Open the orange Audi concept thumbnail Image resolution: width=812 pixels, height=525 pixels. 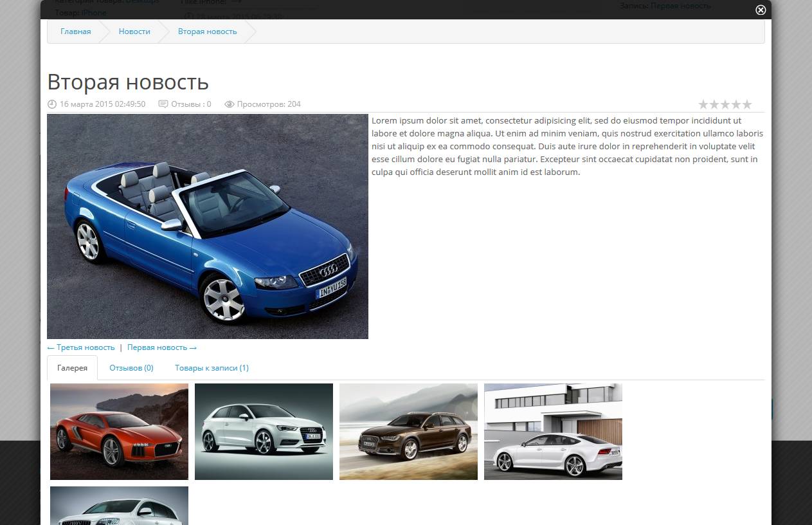coord(119,432)
